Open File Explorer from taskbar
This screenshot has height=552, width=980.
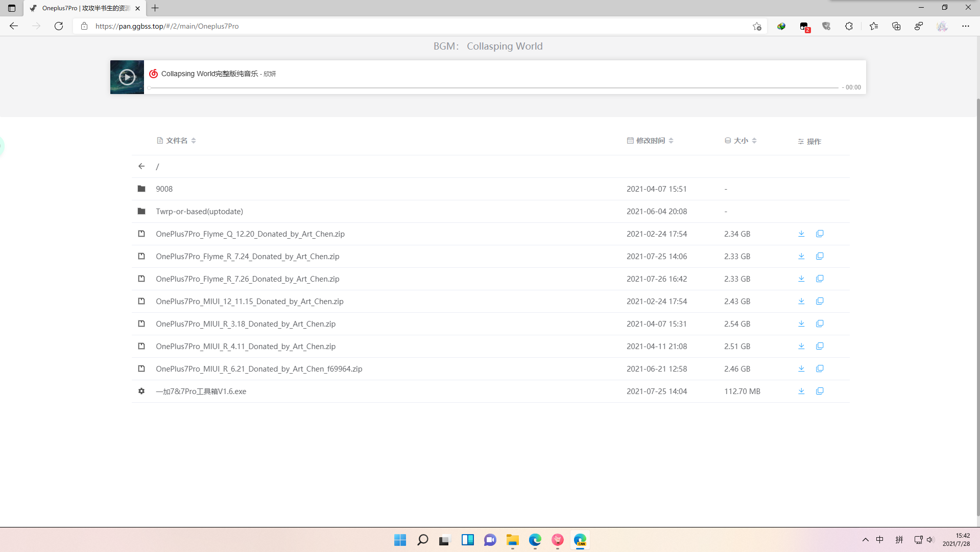[x=512, y=540]
